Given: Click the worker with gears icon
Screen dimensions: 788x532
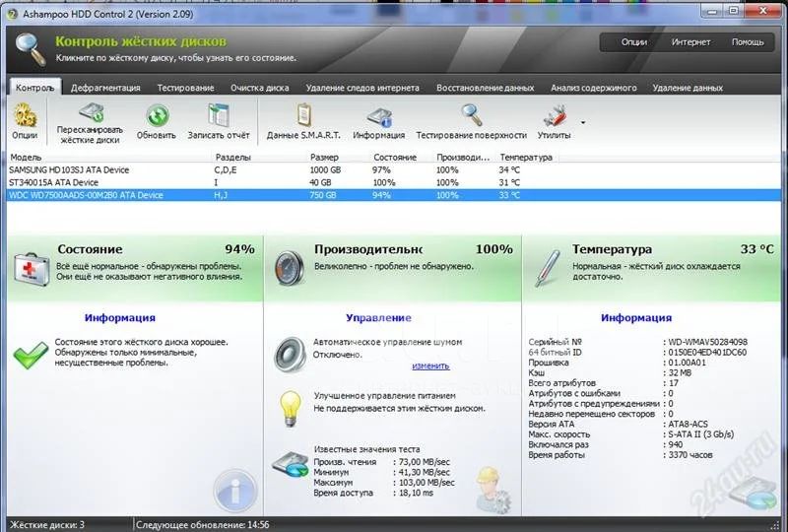Looking at the screenshot, I should point(492,490).
